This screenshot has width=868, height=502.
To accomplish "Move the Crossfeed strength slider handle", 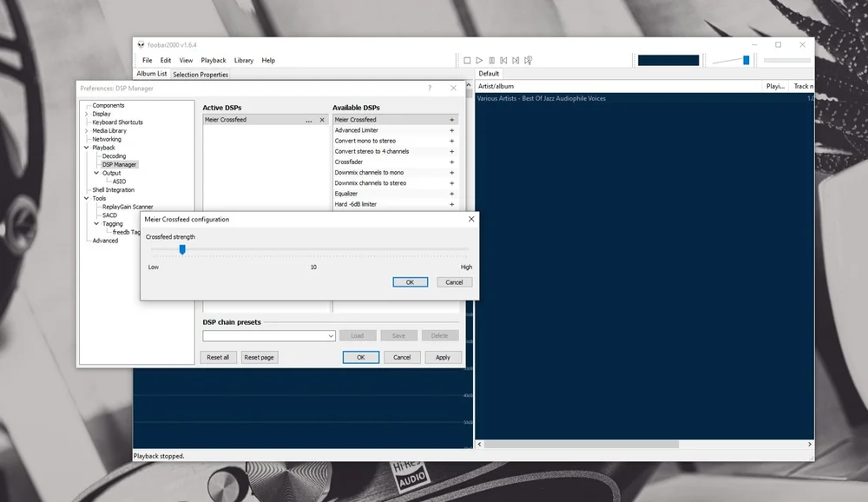I will coord(182,249).
